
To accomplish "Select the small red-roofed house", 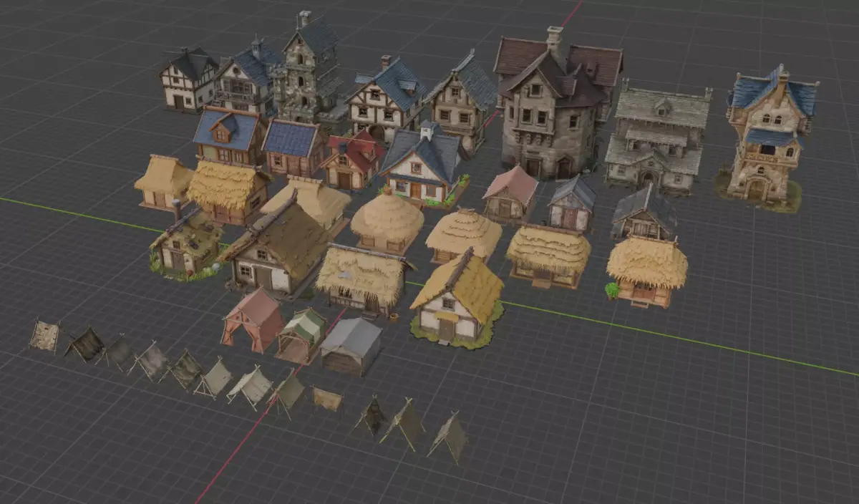I will tap(353, 160).
